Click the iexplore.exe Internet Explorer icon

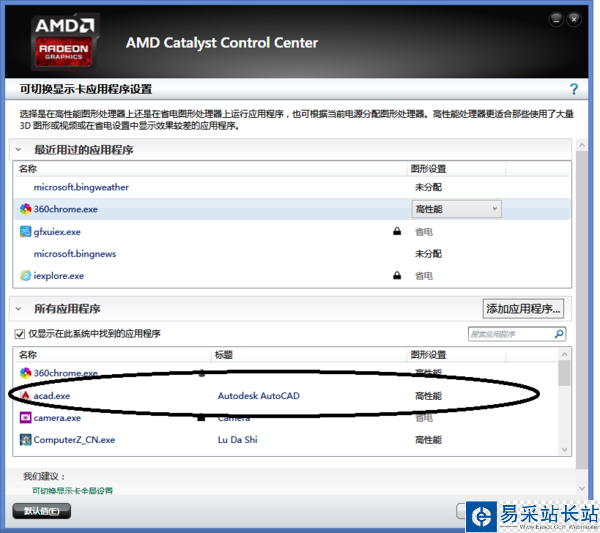point(25,275)
